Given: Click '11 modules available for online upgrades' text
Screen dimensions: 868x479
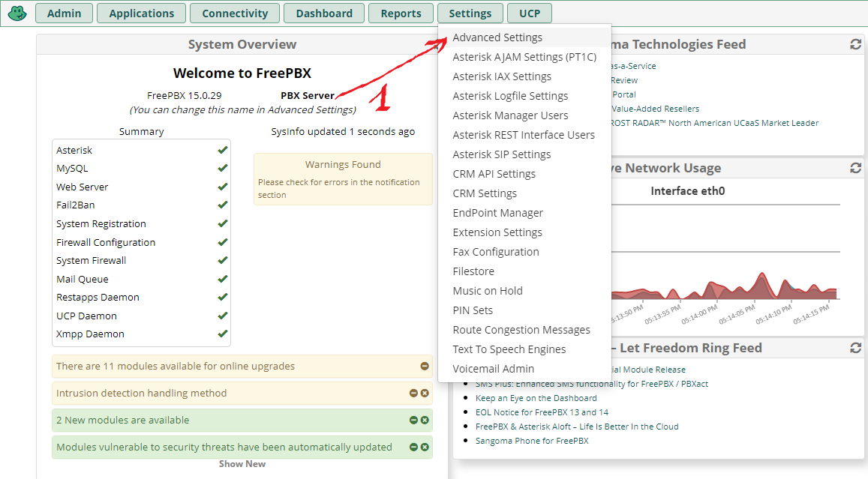Looking at the screenshot, I should [x=176, y=366].
